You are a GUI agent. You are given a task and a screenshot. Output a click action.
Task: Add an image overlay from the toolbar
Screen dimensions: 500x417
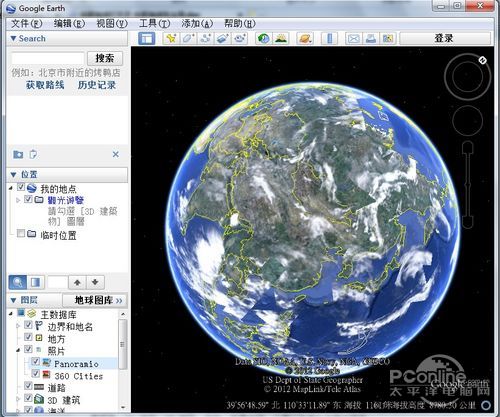(x=223, y=38)
